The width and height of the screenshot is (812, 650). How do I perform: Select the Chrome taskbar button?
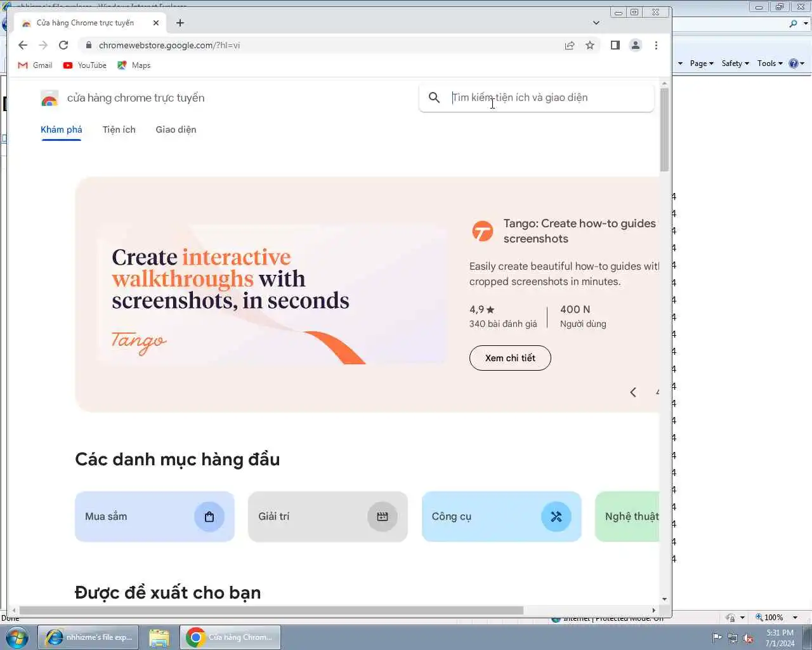231,637
